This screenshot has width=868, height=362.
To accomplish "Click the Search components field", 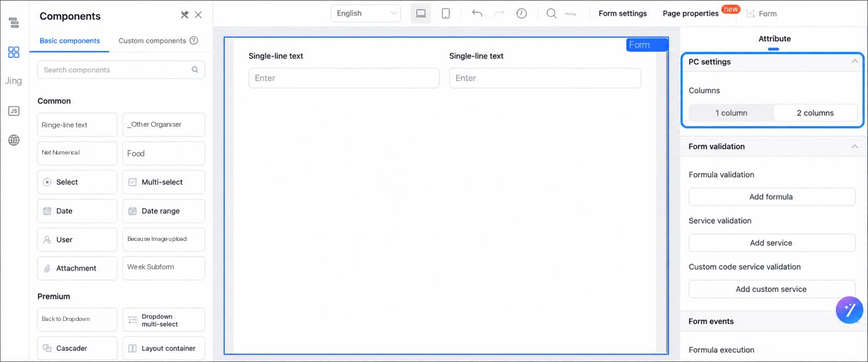I will (121, 70).
